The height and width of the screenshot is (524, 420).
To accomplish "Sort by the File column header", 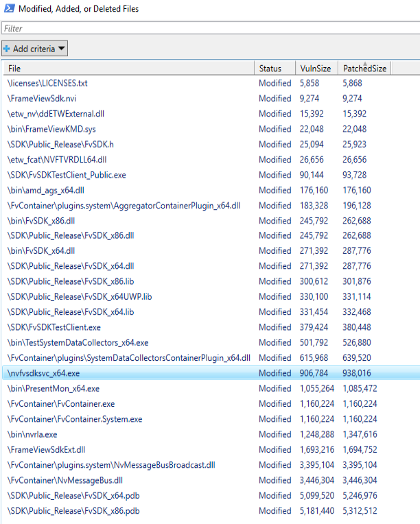I will point(129,69).
